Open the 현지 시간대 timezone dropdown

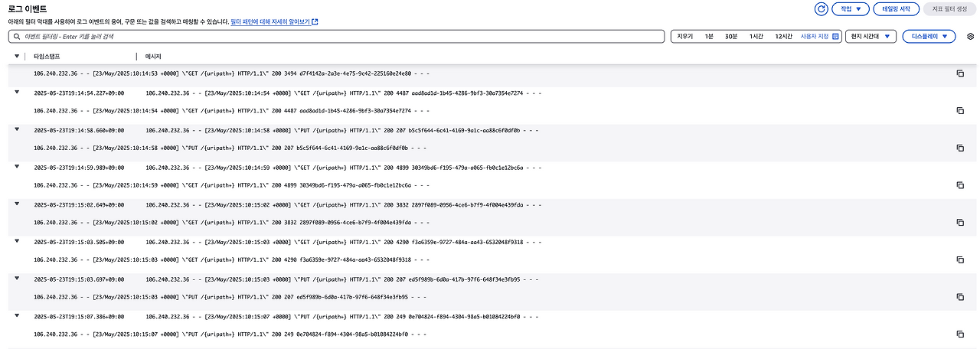tap(871, 36)
